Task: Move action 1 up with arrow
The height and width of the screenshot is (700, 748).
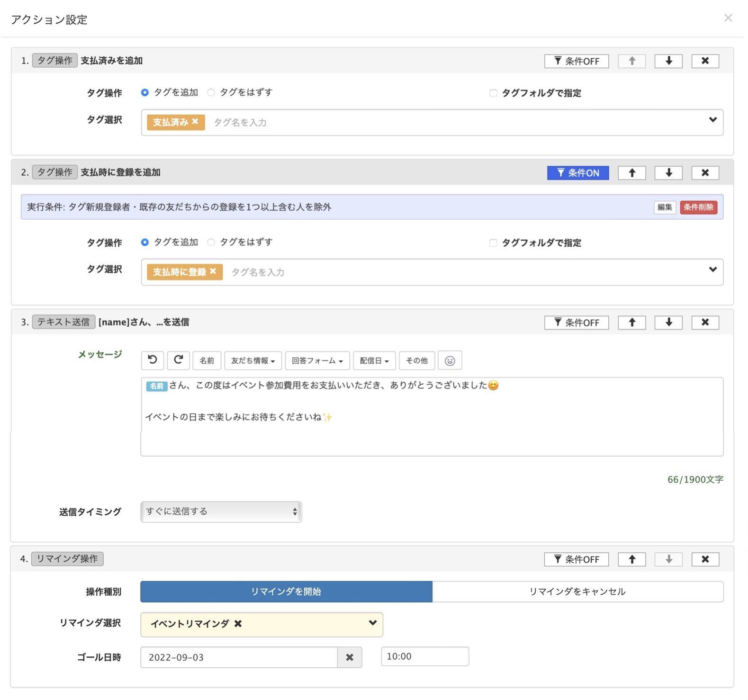Action: (x=631, y=61)
